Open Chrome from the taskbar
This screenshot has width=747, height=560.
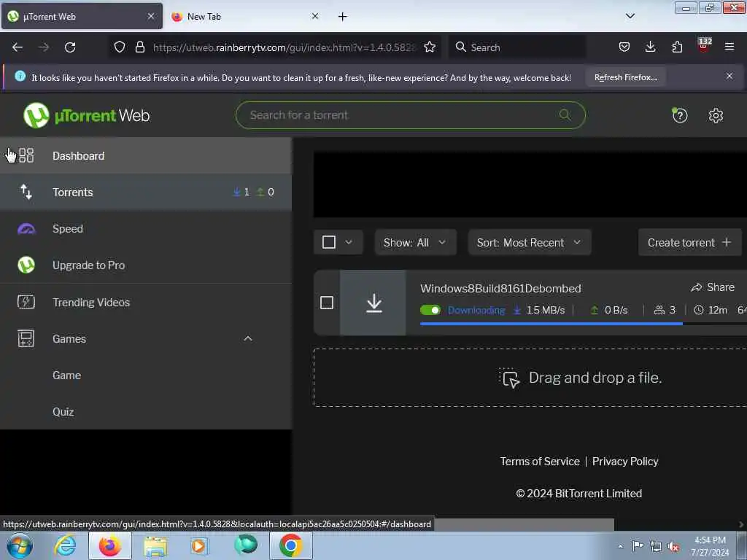click(x=291, y=546)
